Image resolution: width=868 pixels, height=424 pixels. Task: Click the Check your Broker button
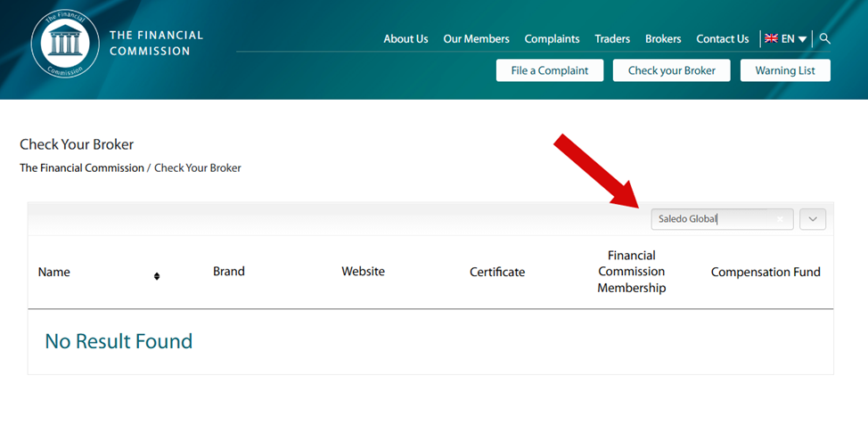coord(671,70)
